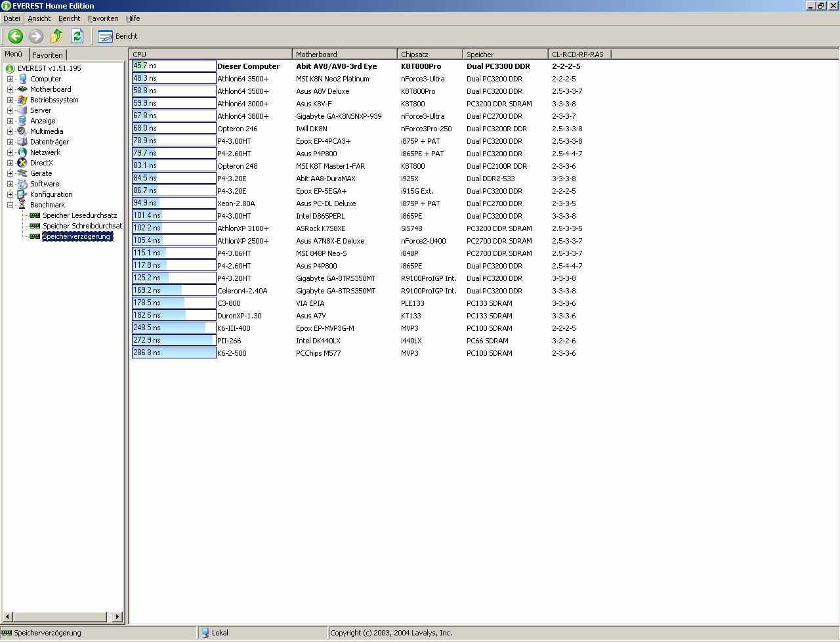Viewport: 840px width, 642px height.
Task: Click the green Back arrow toolbar icon
Action: (x=15, y=36)
